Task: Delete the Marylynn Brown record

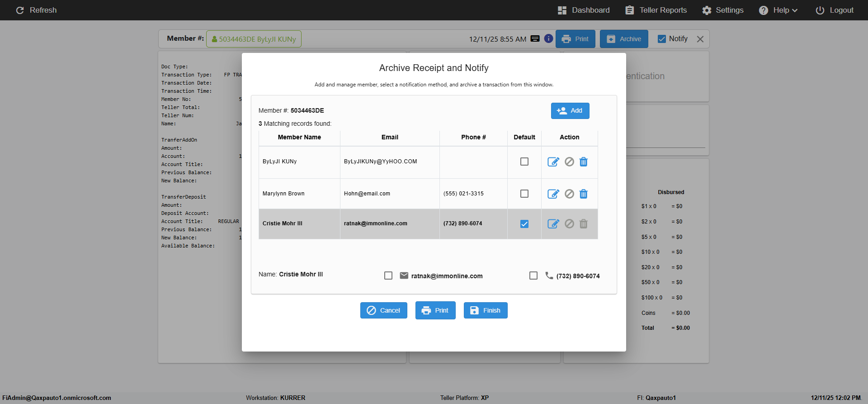Action: [x=584, y=194]
